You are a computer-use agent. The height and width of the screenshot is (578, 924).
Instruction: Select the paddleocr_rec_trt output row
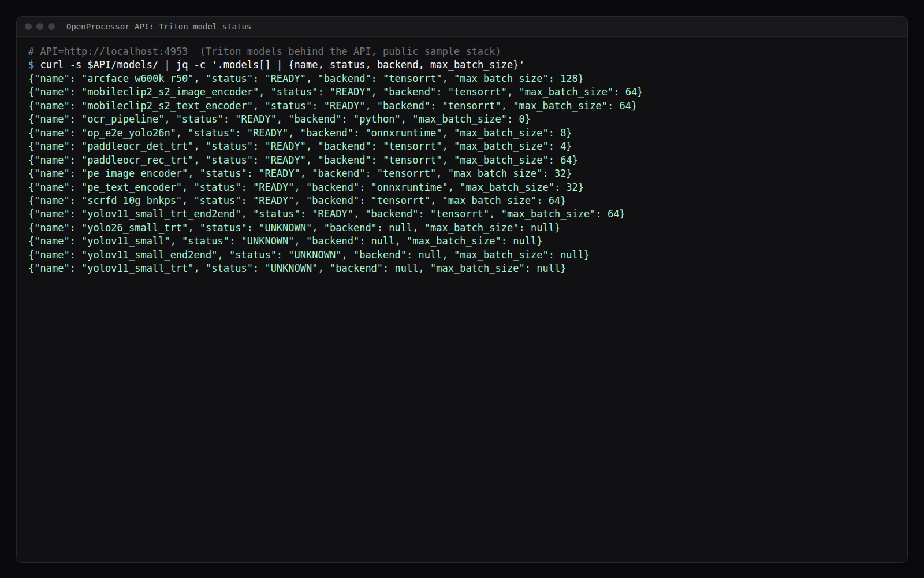point(303,160)
